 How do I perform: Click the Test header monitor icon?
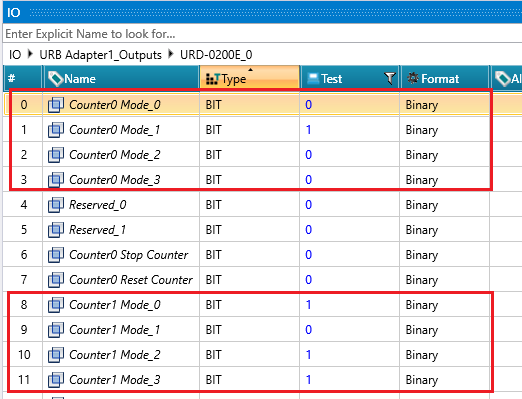[313, 78]
